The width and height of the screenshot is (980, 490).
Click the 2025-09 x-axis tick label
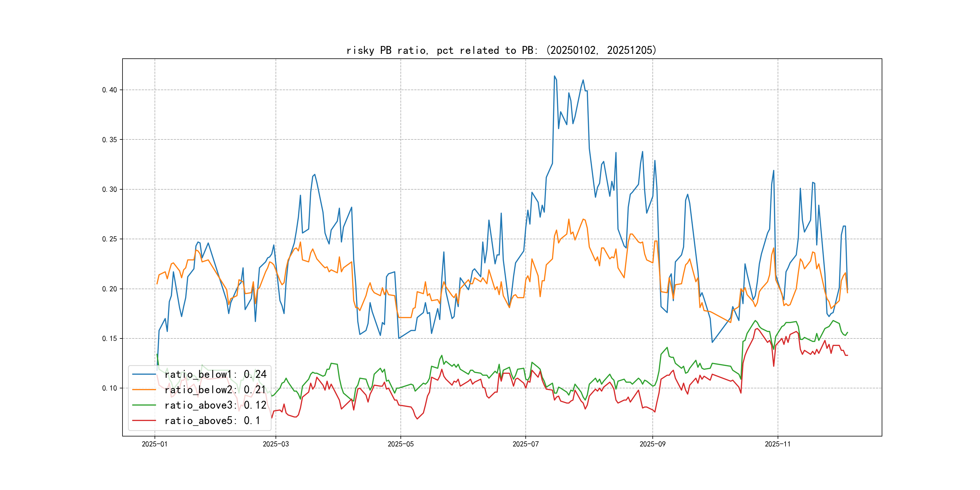(x=652, y=444)
